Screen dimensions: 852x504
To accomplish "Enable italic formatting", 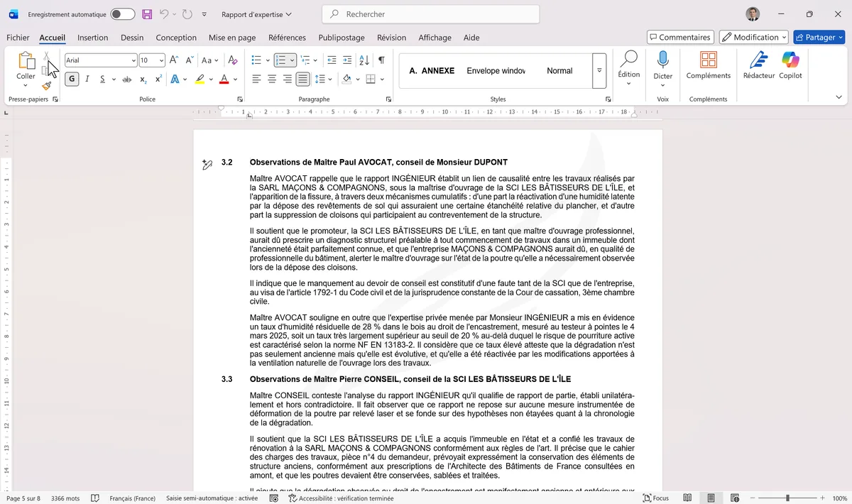I will pos(85,79).
